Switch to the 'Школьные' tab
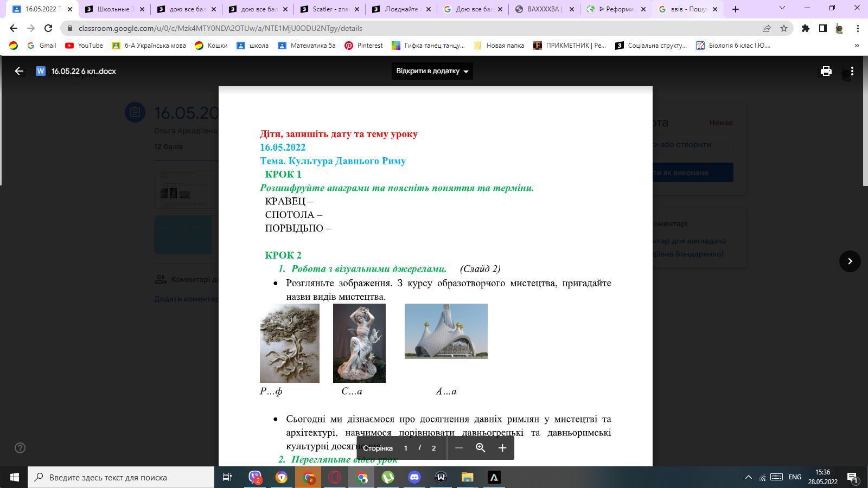 [115, 9]
